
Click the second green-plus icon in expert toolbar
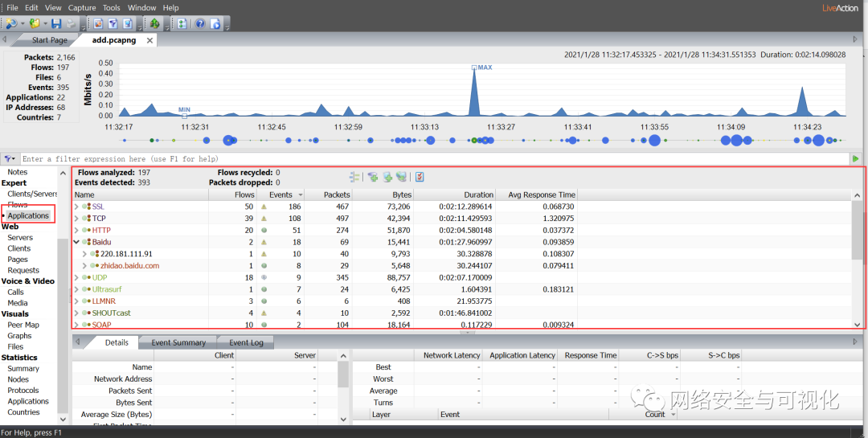pos(387,177)
